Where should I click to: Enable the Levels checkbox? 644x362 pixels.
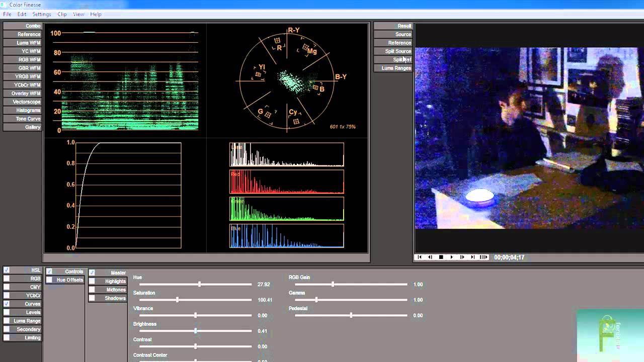click(x=7, y=312)
